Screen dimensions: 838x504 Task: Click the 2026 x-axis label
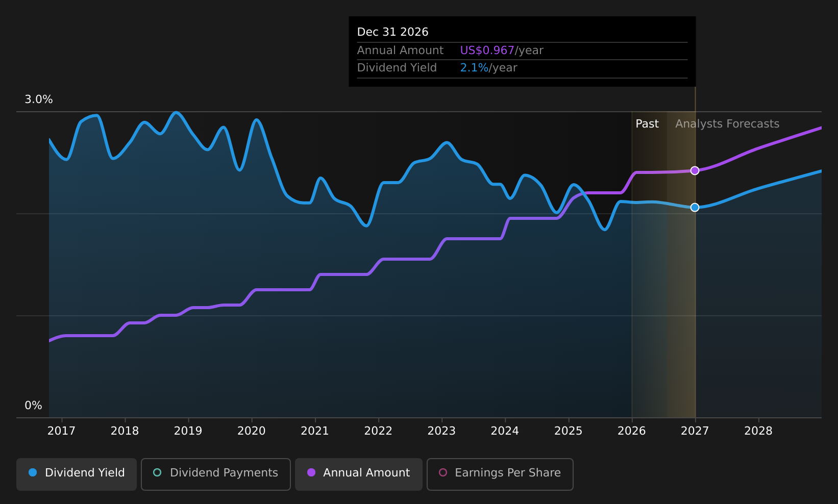pyautogui.click(x=631, y=431)
